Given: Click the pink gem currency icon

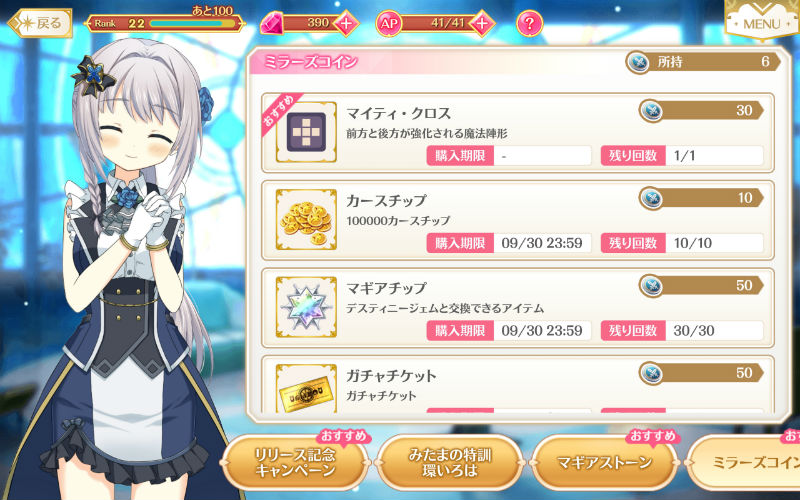Looking at the screenshot, I should point(272,24).
